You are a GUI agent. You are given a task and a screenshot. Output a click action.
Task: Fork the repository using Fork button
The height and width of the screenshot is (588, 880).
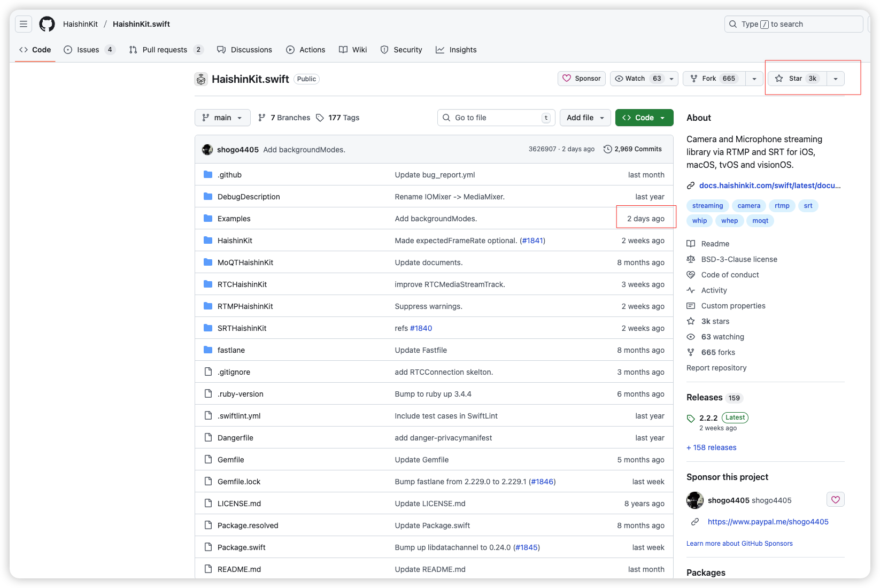(714, 79)
